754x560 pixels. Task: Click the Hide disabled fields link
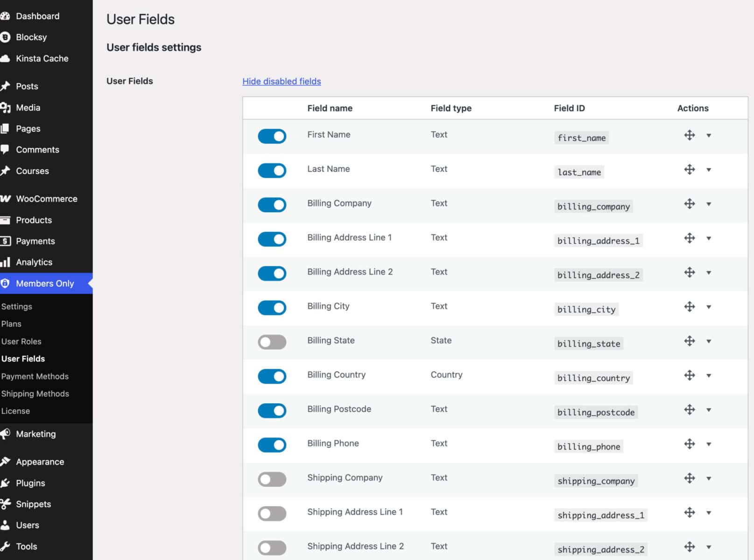282,81
